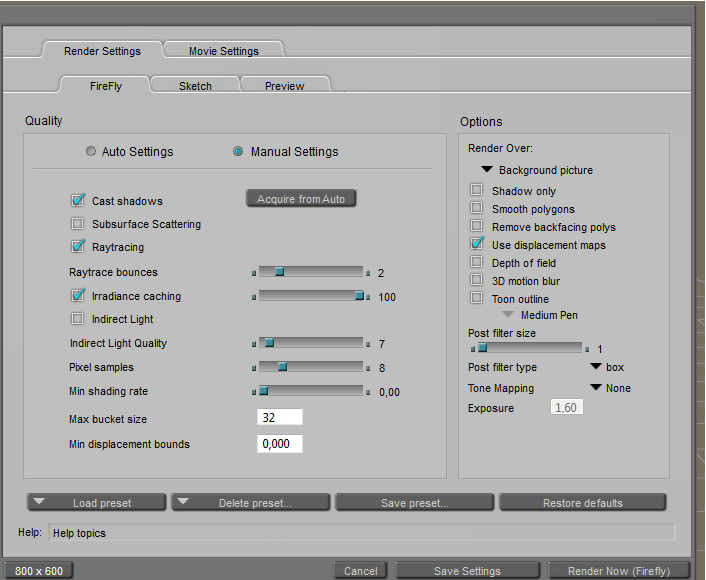Viewport: 706px width, 580px height.
Task: Click Save Settings button
Action: pos(467,571)
